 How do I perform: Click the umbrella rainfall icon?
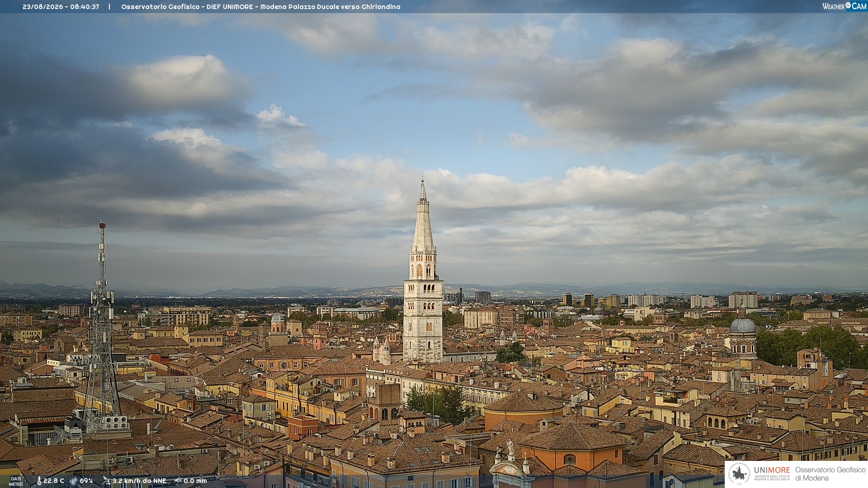pos(178,481)
